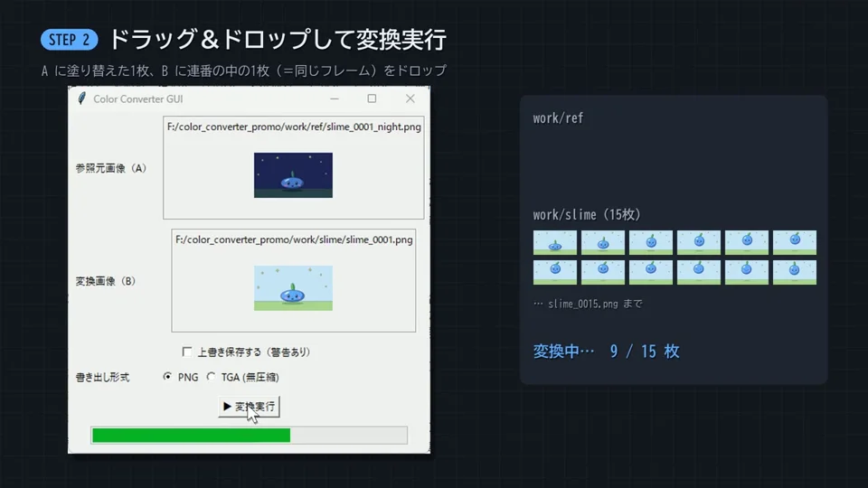Viewport: 868px width, 488px height.
Task: Select the TGA (無圧縮) radio button
Action: (211, 377)
